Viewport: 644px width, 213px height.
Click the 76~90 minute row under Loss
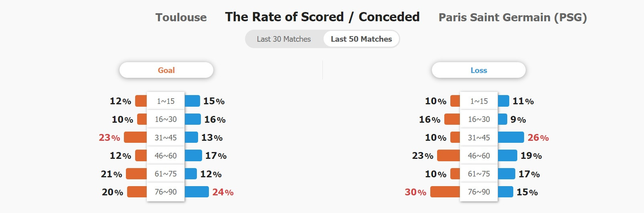coord(479,192)
